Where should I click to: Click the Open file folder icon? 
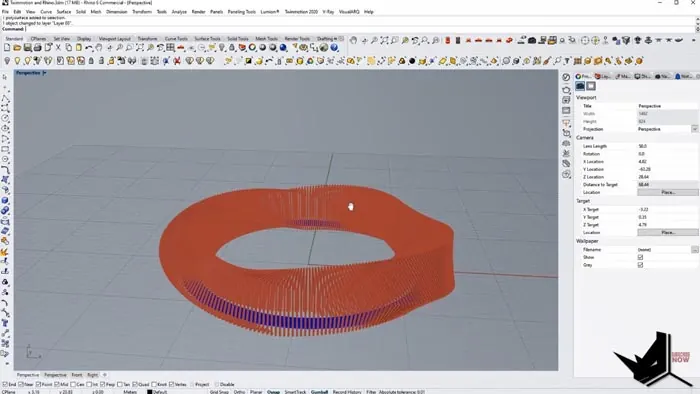click(x=17, y=48)
